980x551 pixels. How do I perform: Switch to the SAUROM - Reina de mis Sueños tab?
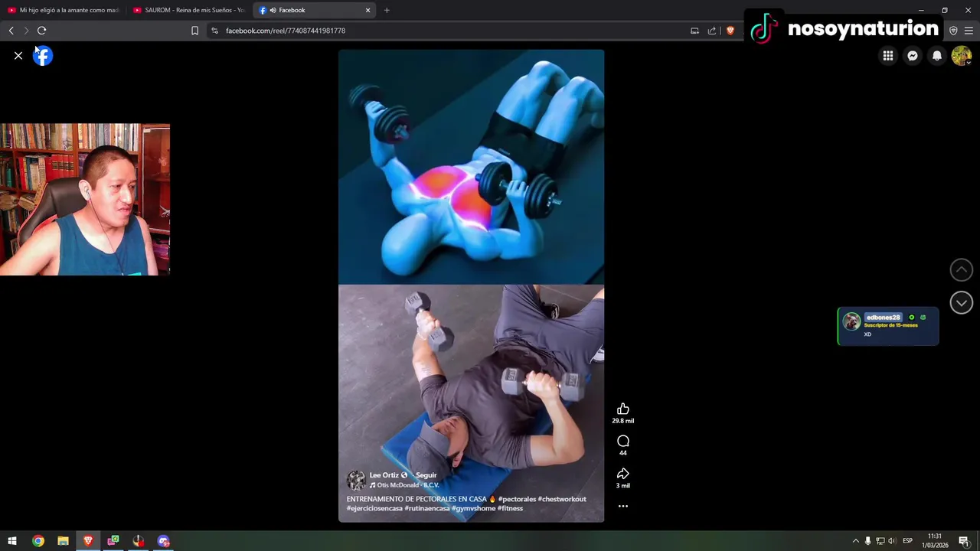tap(190, 10)
